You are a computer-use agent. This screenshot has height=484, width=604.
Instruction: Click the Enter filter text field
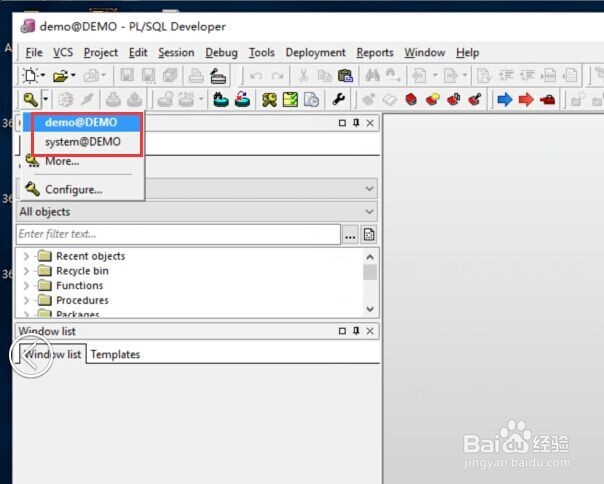click(178, 234)
